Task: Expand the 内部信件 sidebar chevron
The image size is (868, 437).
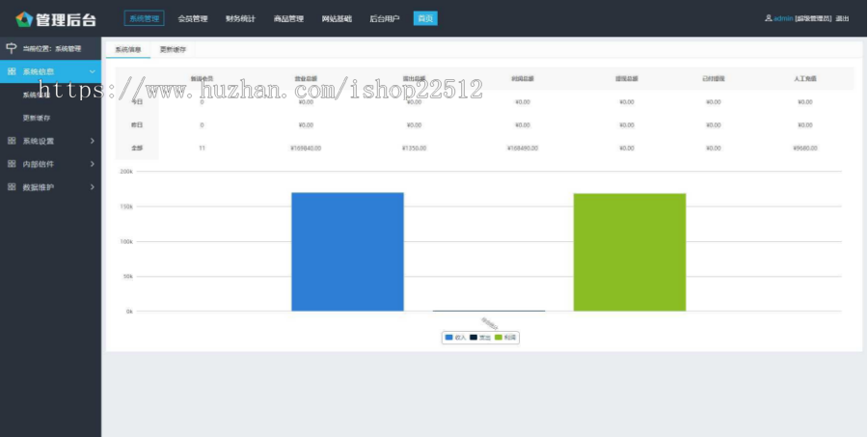Action: coord(93,164)
